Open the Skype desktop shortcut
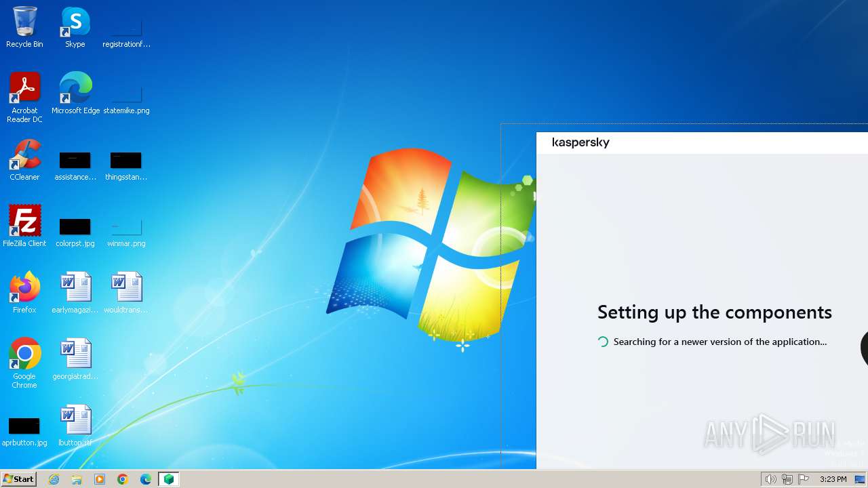 (x=75, y=27)
